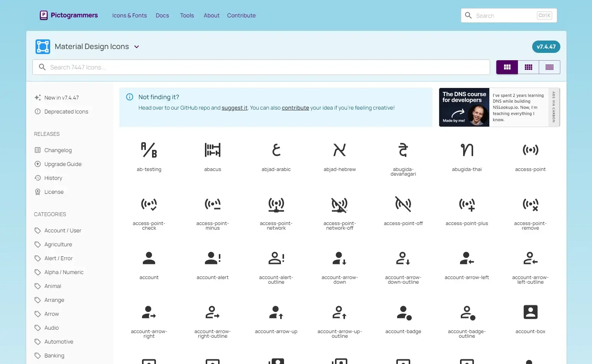Screen dimensions: 592x364
Task: Click the ab-testing icon
Action: coord(149,150)
